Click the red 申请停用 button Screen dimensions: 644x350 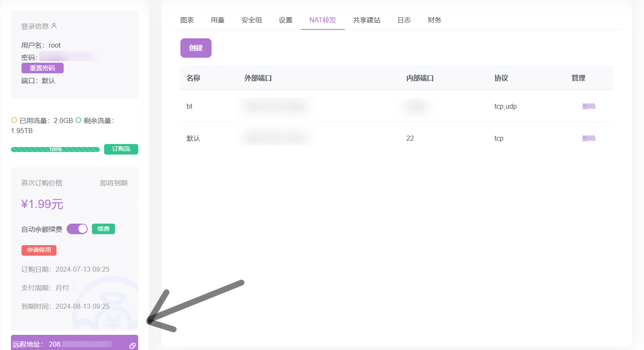(39, 250)
